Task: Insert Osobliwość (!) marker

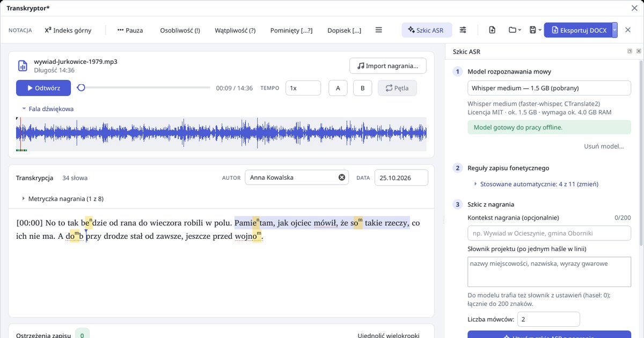Action: point(180,30)
